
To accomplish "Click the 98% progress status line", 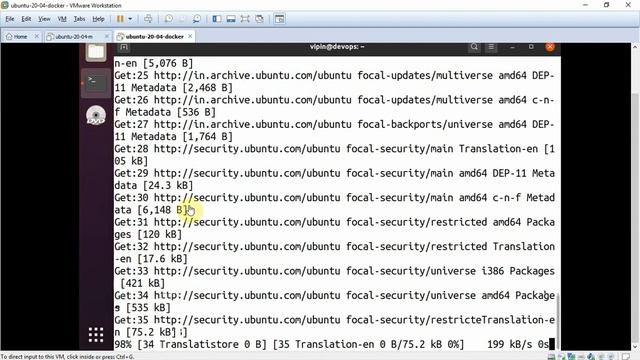I will point(334,344).
